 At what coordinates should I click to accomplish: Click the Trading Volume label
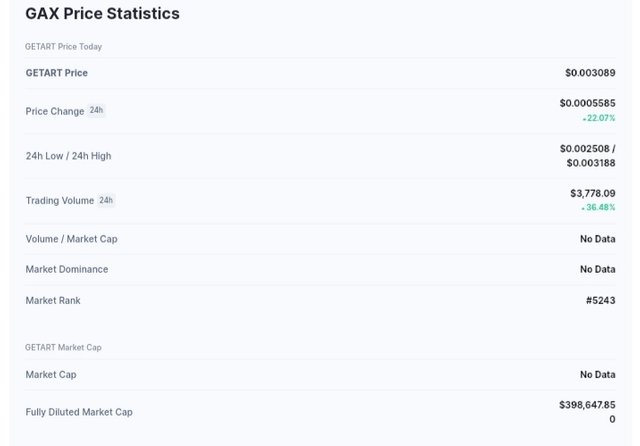(x=60, y=201)
